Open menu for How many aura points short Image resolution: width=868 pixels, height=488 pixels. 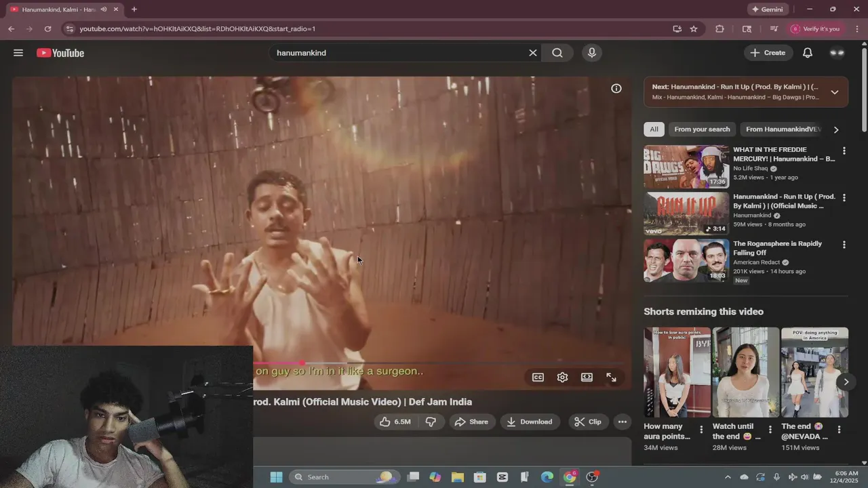[x=701, y=430]
